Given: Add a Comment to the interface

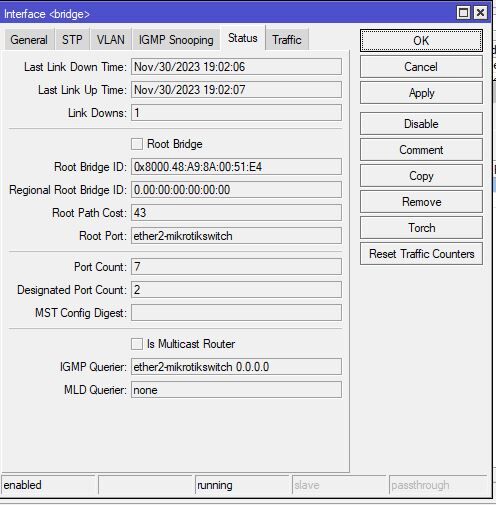Looking at the screenshot, I should [x=421, y=150].
